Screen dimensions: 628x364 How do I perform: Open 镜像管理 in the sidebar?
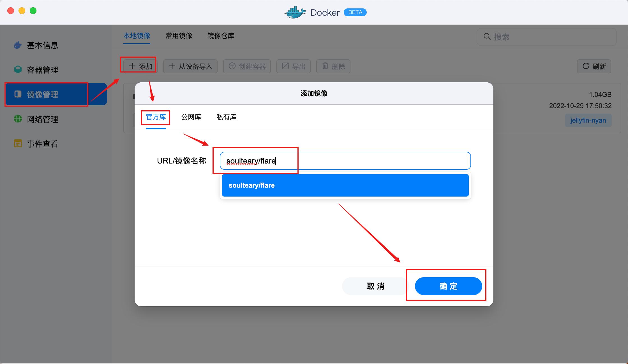click(42, 94)
